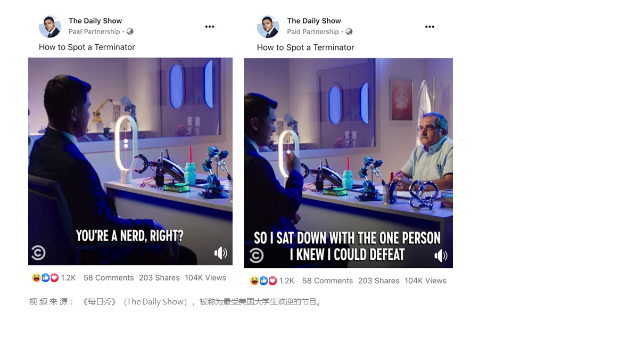The width and height of the screenshot is (644, 362).
Task: Click the globe privacy icon on left post
Action: pos(130,31)
